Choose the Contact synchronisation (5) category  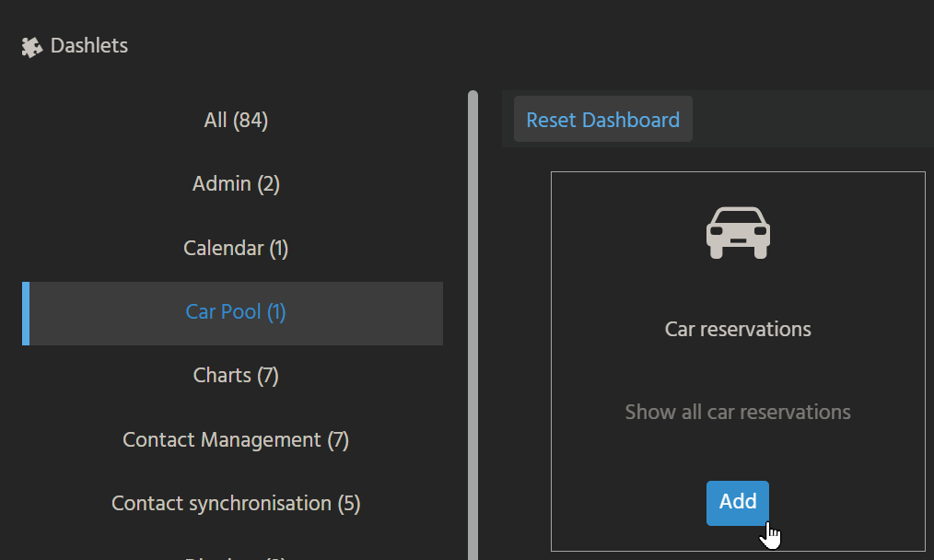(236, 504)
